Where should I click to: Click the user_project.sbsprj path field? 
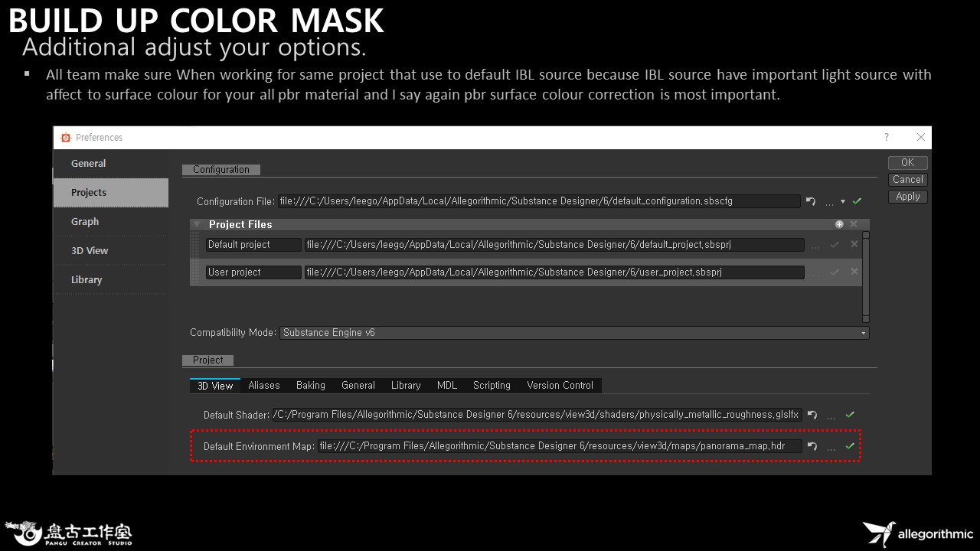[x=554, y=272]
